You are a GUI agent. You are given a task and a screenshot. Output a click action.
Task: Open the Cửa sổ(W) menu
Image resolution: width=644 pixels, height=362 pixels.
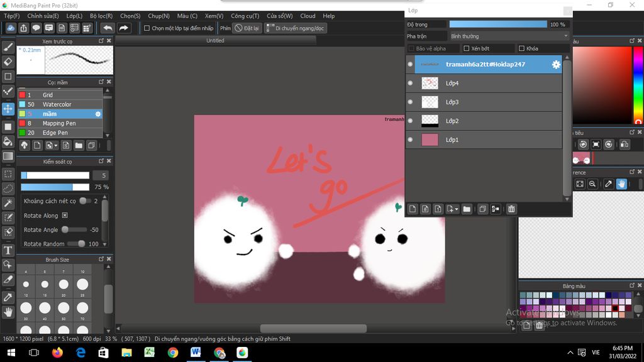click(280, 16)
